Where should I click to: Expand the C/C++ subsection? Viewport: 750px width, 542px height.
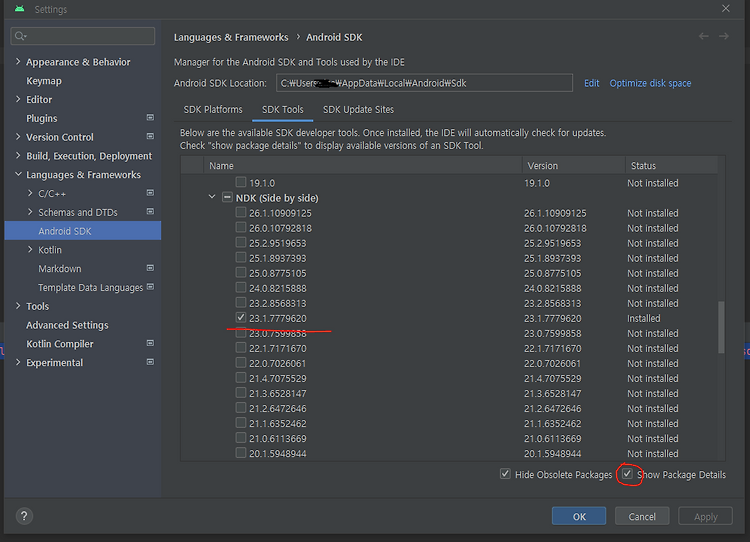pyautogui.click(x=30, y=193)
